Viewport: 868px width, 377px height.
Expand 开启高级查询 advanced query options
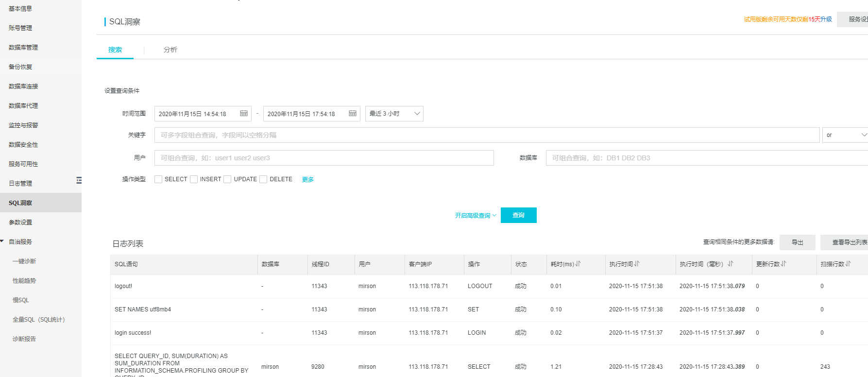(x=475, y=215)
